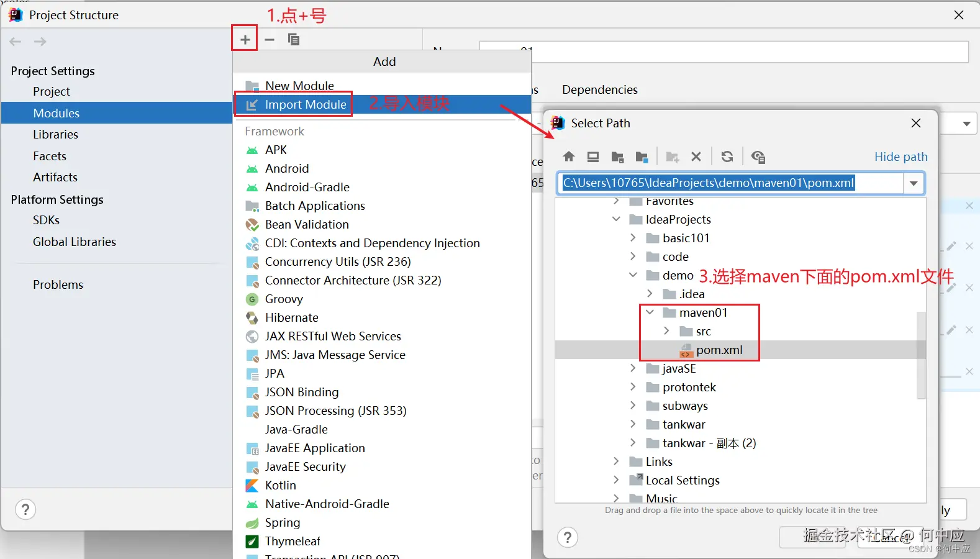The image size is (980, 559).
Task: Choose Bean Validation framework
Action: [307, 224]
